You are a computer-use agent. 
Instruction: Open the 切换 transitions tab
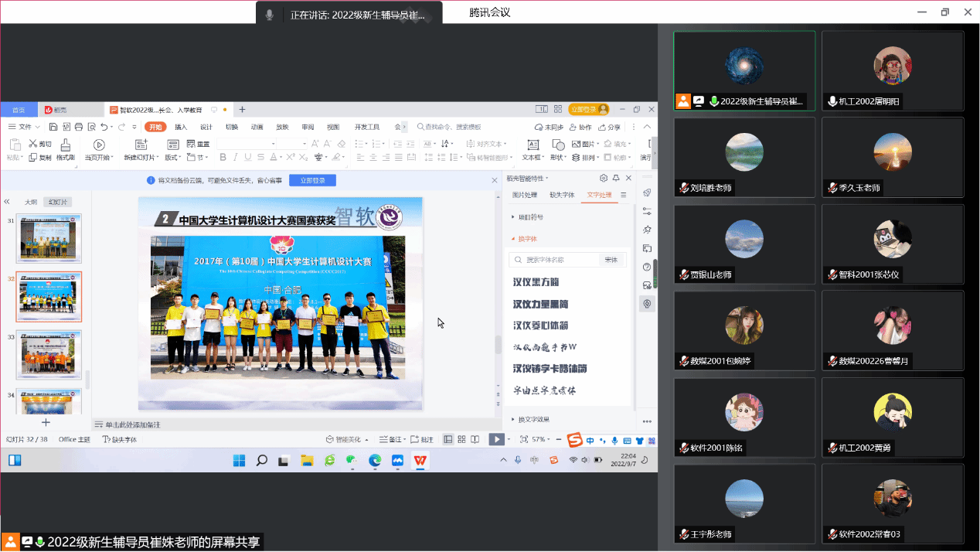tap(232, 127)
